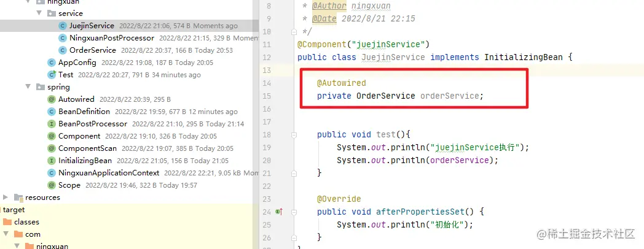Viewport: 644px width, 249px height.
Task: Click the @Override annotation on line 23
Action: point(339,199)
